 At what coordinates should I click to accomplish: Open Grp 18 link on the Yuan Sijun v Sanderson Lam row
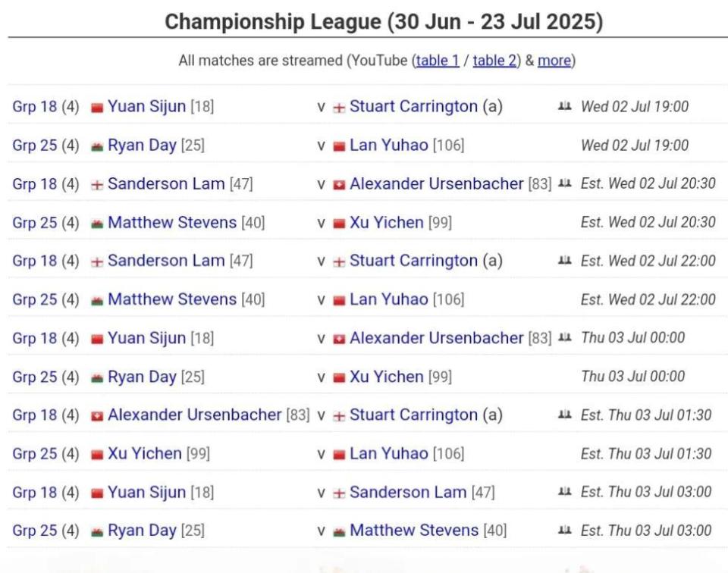(x=35, y=492)
